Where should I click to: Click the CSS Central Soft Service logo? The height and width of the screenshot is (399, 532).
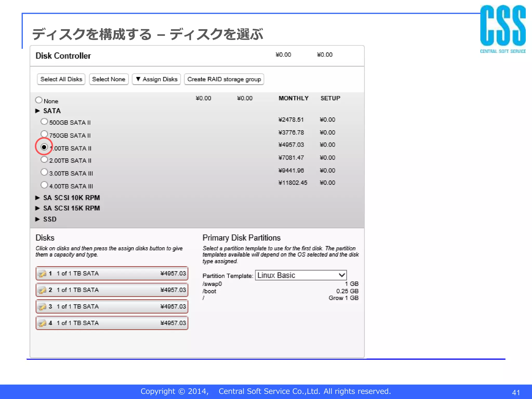pyautogui.click(x=503, y=29)
